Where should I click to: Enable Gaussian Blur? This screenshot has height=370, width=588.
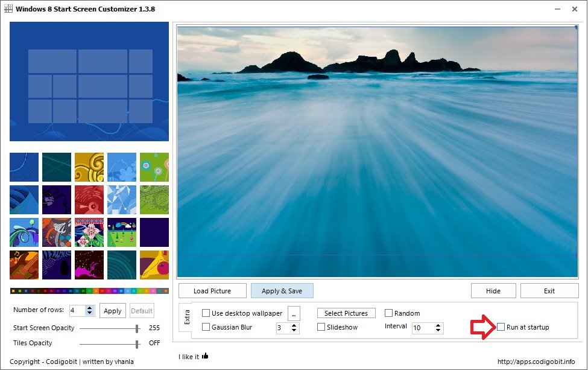point(205,327)
